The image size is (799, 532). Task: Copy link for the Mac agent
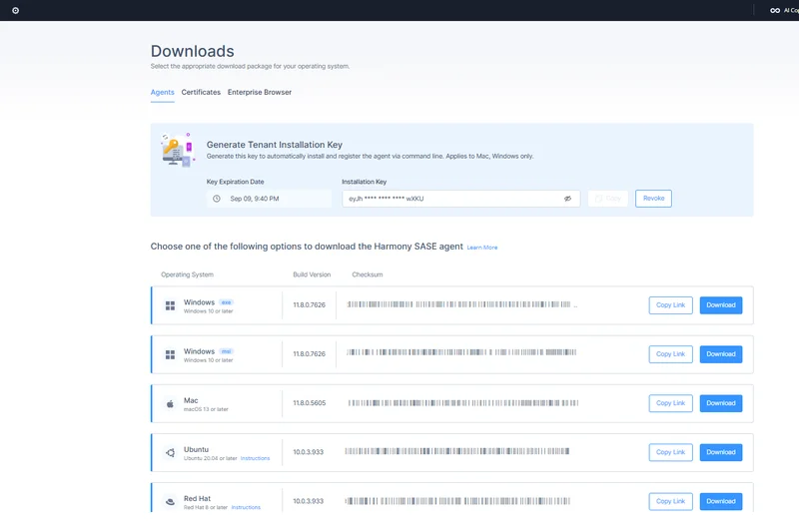(670, 403)
